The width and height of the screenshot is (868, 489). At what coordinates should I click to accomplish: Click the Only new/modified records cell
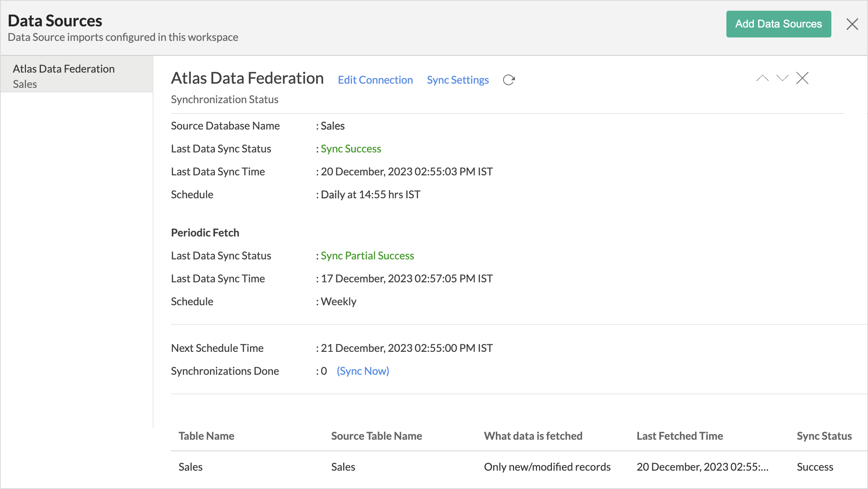(547, 467)
